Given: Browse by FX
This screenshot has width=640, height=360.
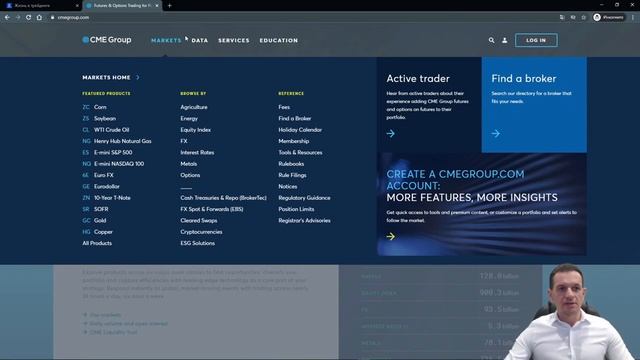Looking at the screenshot, I should tap(184, 141).
